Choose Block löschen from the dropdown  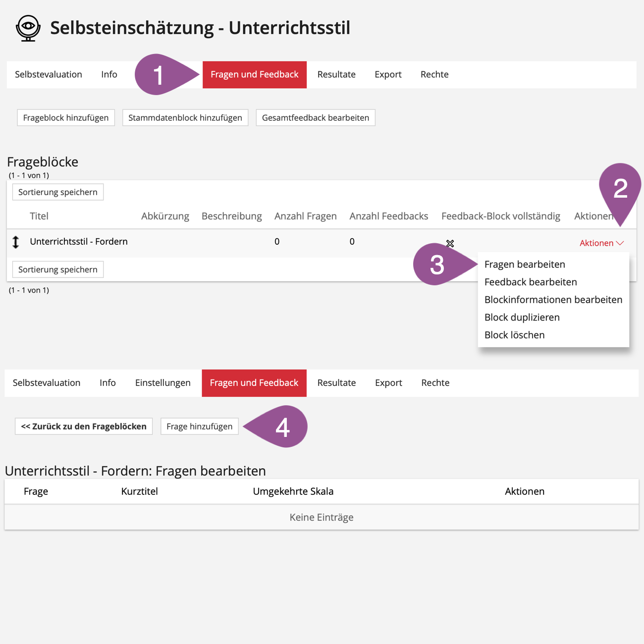(x=514, y=335)
